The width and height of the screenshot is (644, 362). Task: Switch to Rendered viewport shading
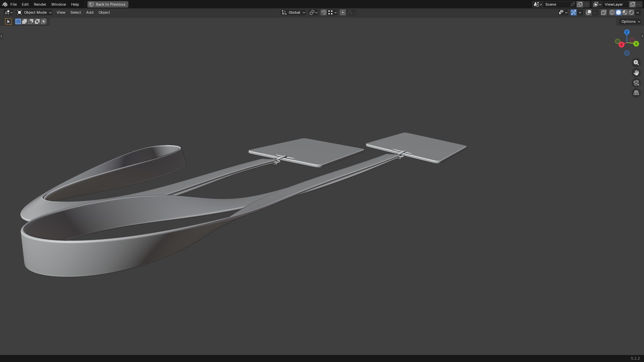pos(631,12)
